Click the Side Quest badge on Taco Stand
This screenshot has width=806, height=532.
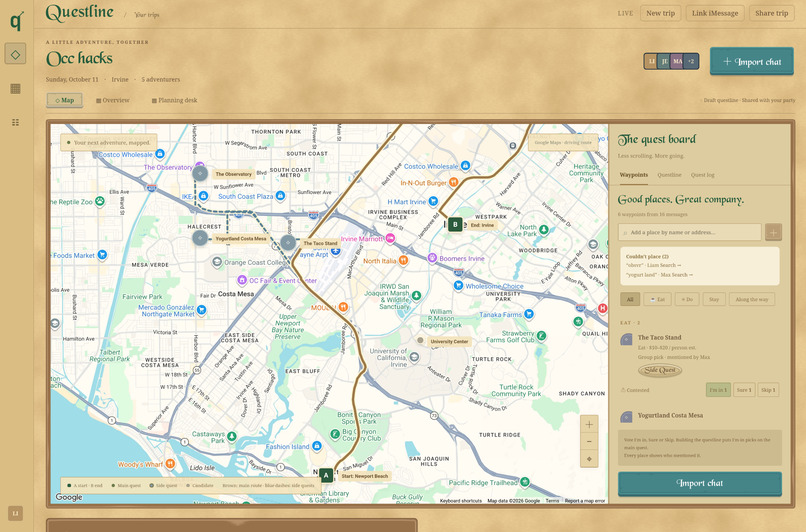[x=660, y=370]
